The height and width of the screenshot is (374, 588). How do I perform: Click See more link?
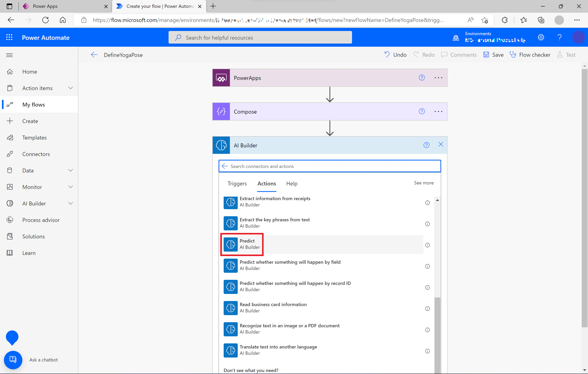coord(424,183)
